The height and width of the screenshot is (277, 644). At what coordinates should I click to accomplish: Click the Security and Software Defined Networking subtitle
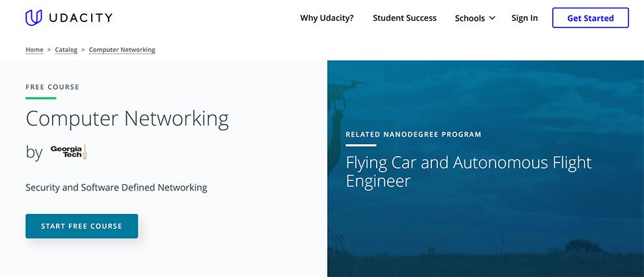116,188
